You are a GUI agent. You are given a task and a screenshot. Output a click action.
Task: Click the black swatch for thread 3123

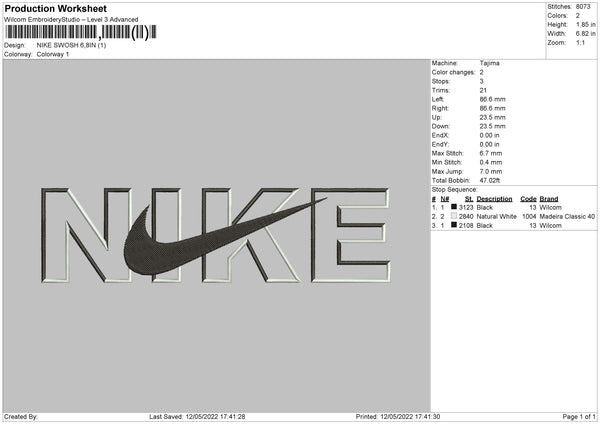coord(454,207)
